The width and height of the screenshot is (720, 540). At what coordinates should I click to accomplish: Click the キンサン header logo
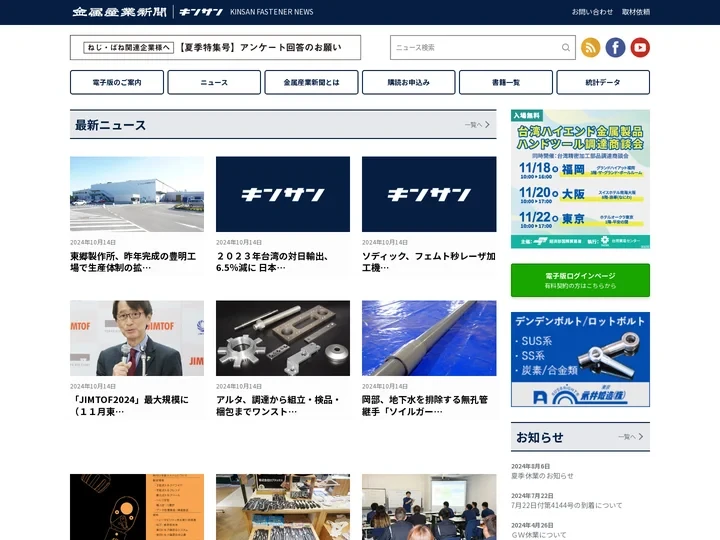click(201, 12)
